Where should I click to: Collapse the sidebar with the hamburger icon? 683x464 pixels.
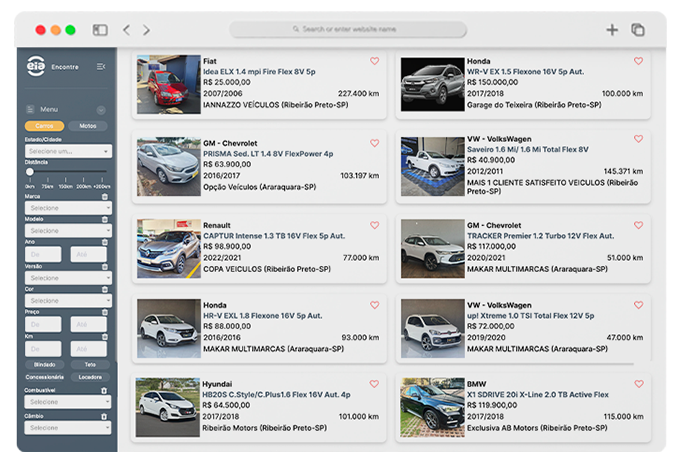click(101, 66)
